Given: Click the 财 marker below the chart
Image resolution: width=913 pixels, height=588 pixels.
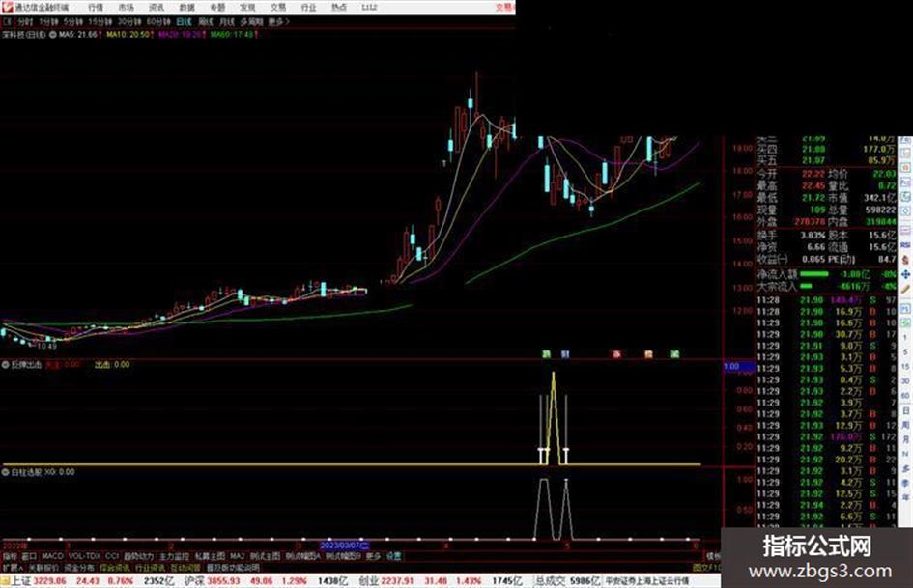Looking at the screenshot, I should point(565,354).
